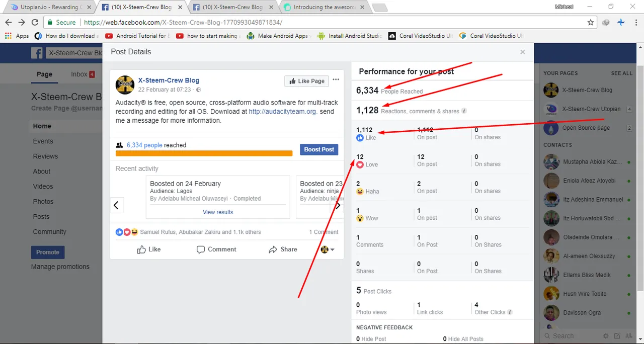
Task: Open chat with Oladeinde Omolara
Action: [x=588, y=237]
